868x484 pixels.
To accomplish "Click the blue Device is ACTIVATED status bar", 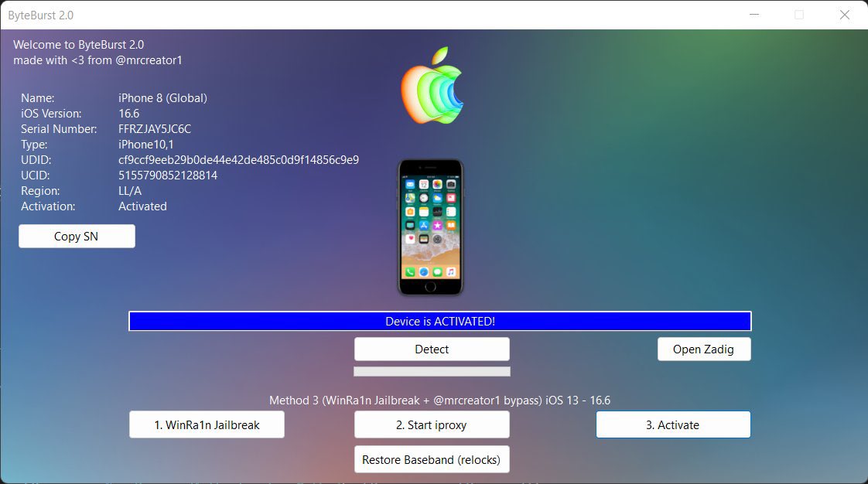I will [440, 322].
